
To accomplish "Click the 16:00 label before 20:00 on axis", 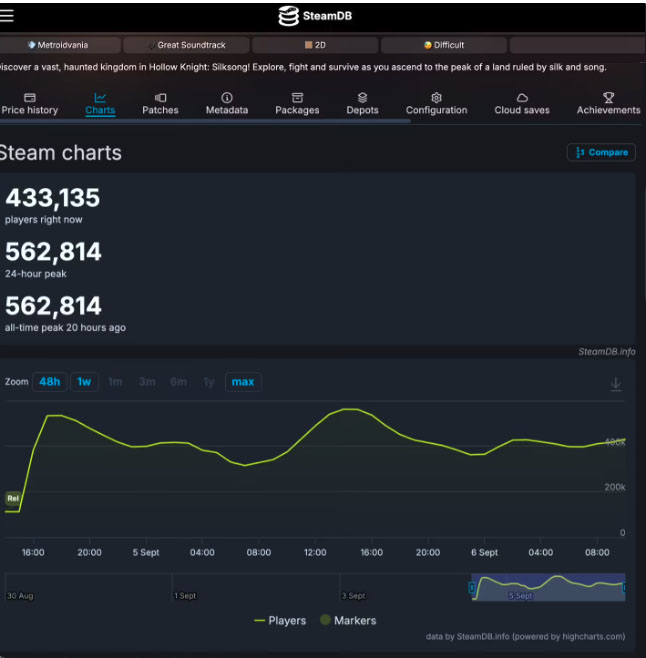I will [33, 552].
